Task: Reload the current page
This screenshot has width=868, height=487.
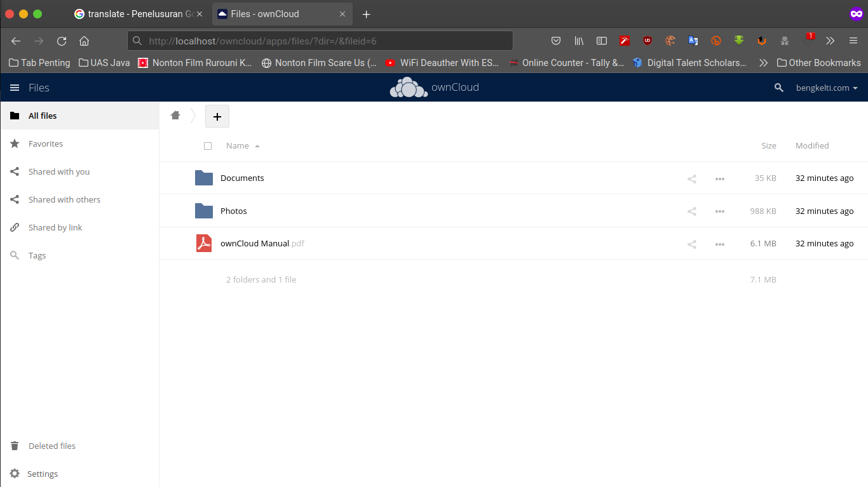Action: 62,41
